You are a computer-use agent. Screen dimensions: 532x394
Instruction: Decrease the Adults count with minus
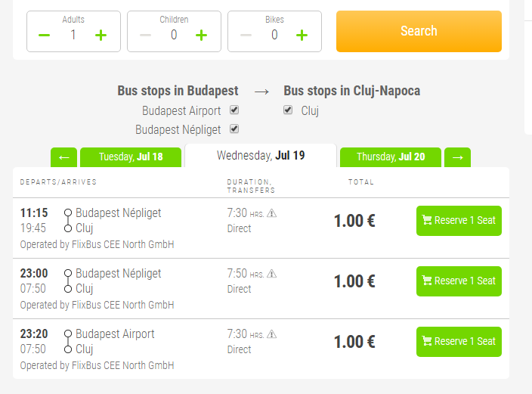coord(45,35)
